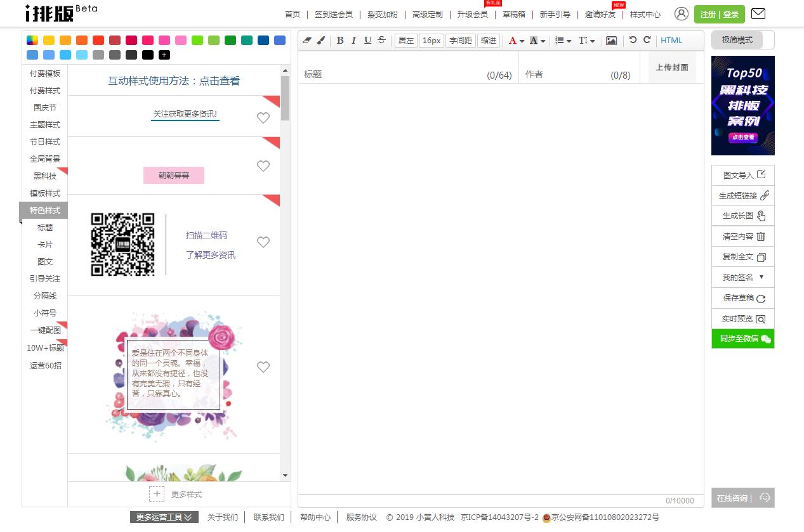Toggle the heart on the 朝朝暮暮 style

263,166
